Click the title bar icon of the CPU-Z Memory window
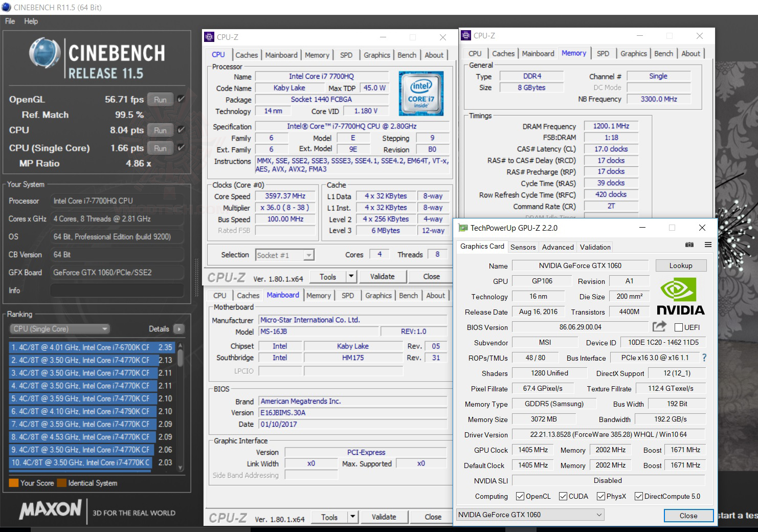758x532 pixels. 466,35
